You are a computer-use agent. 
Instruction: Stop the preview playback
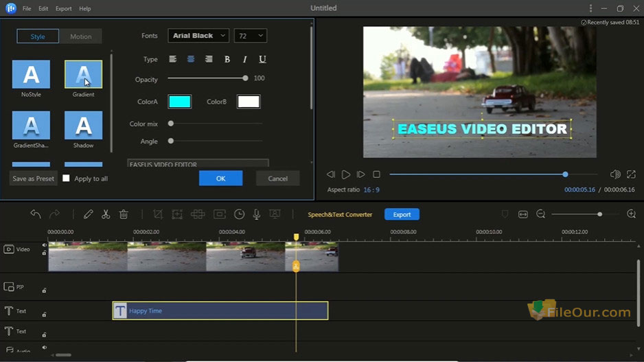[x=376, y=174]
